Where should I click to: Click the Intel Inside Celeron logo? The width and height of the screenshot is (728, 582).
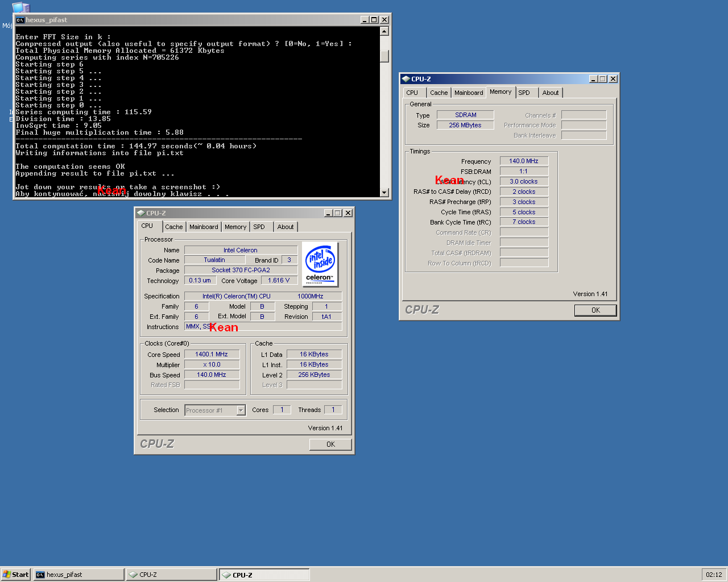[x=320, y=264]
